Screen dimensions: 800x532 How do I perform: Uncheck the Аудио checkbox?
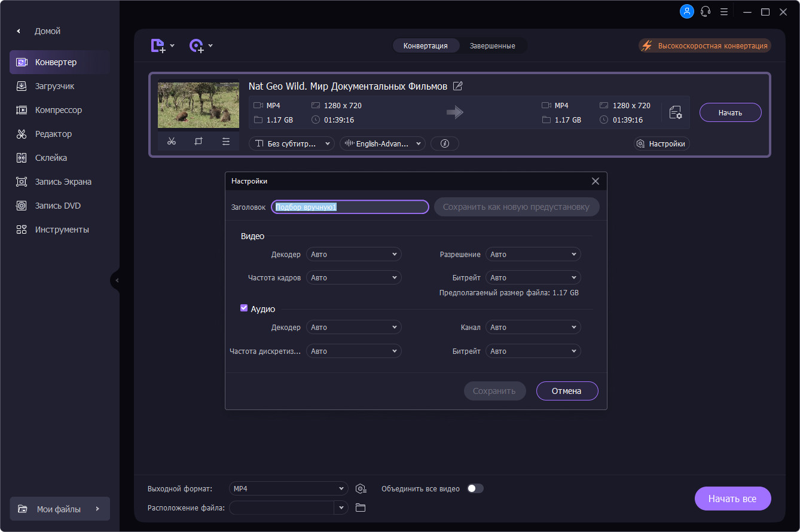click(x=244, y=308)
